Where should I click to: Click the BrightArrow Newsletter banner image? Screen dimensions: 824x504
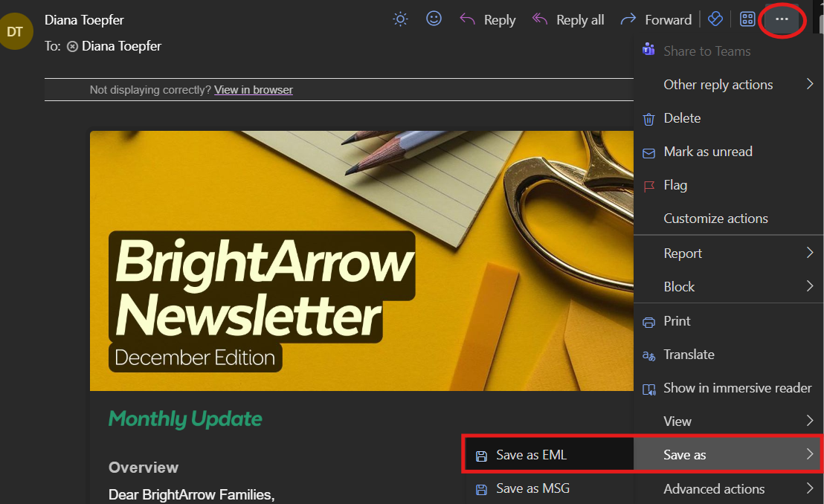(361, 261)
